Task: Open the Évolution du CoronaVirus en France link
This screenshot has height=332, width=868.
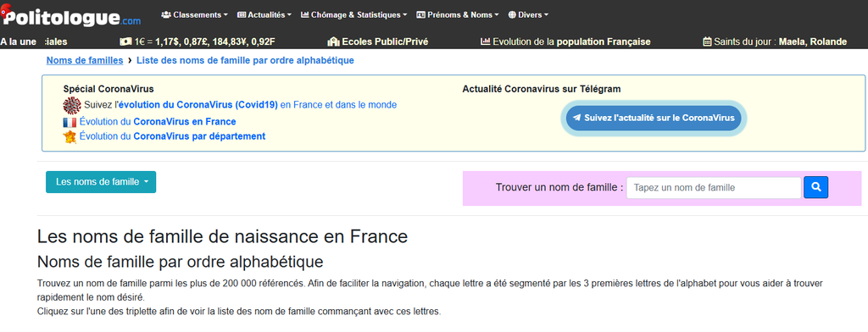Action: pos(158,122)
